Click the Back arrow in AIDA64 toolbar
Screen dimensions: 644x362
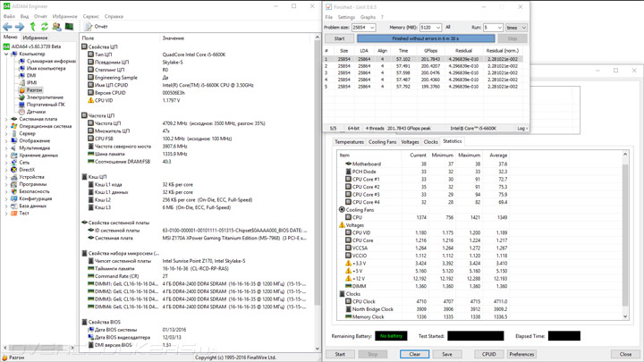click(x=7, y=27)
